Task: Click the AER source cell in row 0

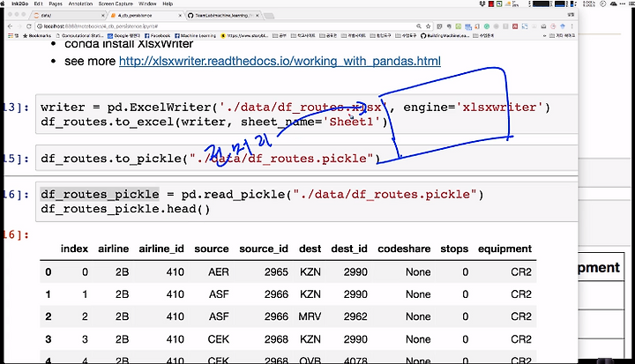Action: click(x=219, y=272)
